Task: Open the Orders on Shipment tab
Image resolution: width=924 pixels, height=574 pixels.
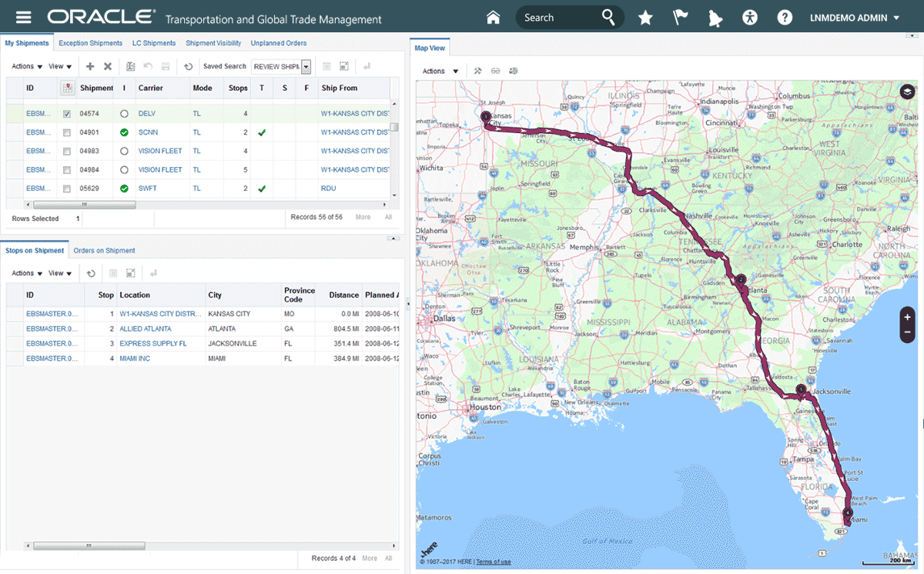Action: tap(104, 251)
